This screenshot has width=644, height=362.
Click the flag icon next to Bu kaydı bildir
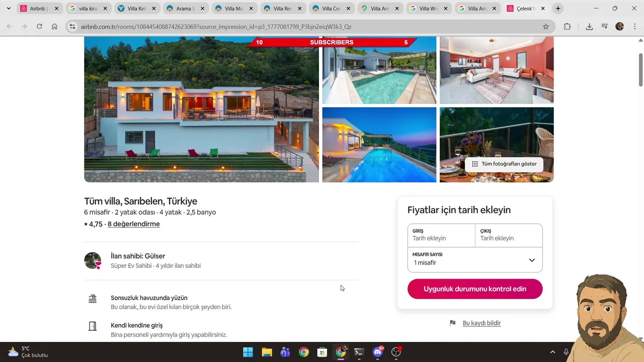tap(453, 323)
